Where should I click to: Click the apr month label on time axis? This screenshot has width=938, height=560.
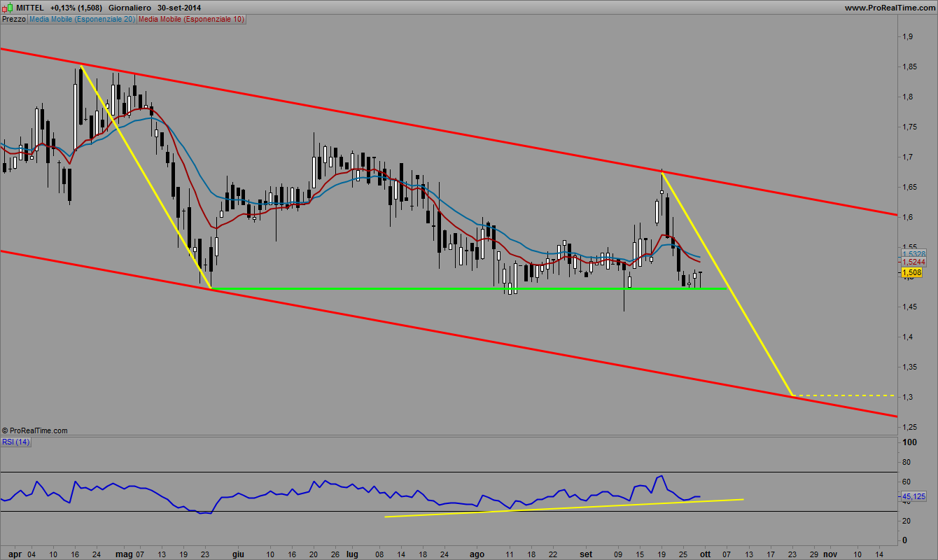click(x=14, y=554)
